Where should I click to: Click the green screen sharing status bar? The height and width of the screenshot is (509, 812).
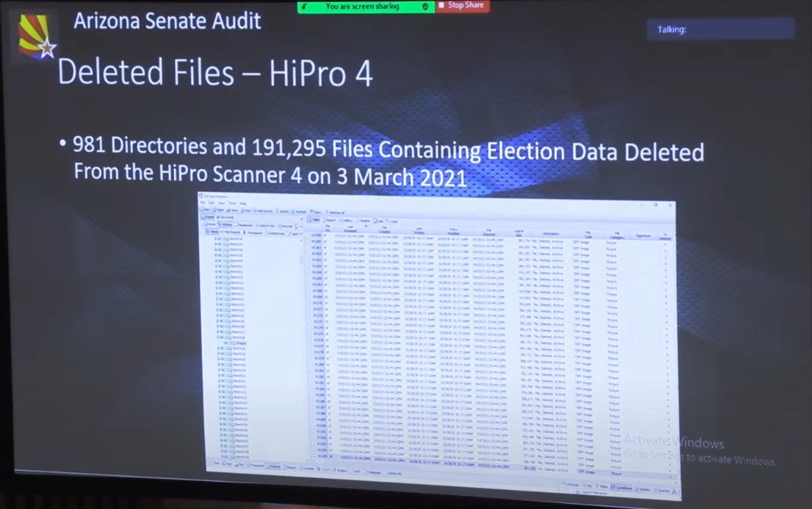tap(366, 6)
